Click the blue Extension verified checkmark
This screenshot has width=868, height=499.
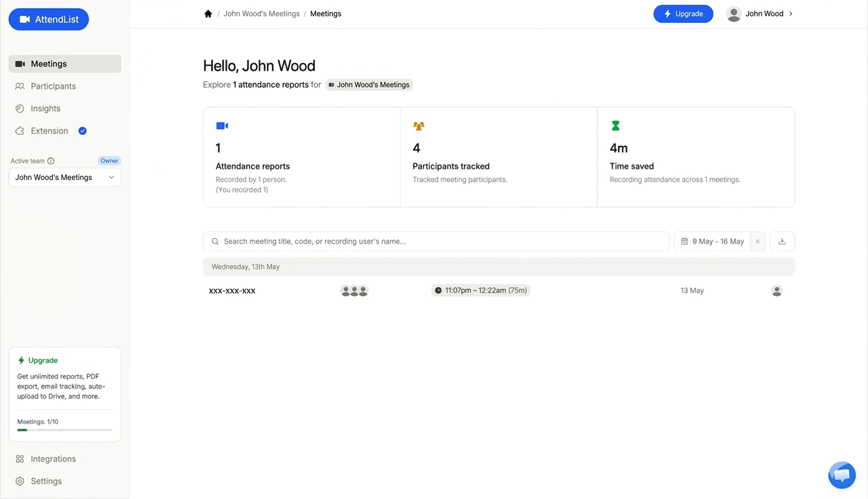pyautogui.click(x=83, y=130)
